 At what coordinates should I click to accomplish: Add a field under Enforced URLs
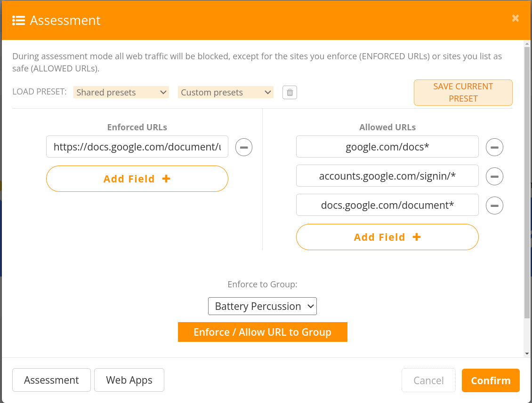tap(137, 179)
